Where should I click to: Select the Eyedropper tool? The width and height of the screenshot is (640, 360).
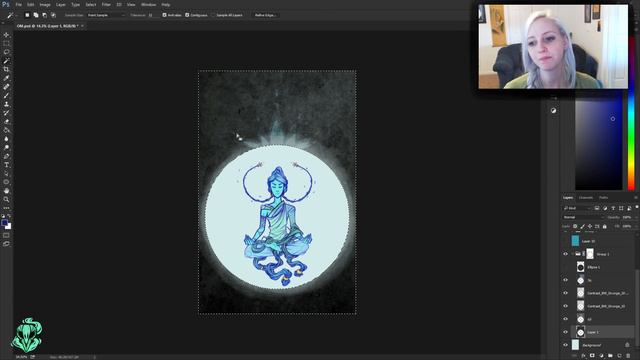pyautogui.click(x=6, y=78)
